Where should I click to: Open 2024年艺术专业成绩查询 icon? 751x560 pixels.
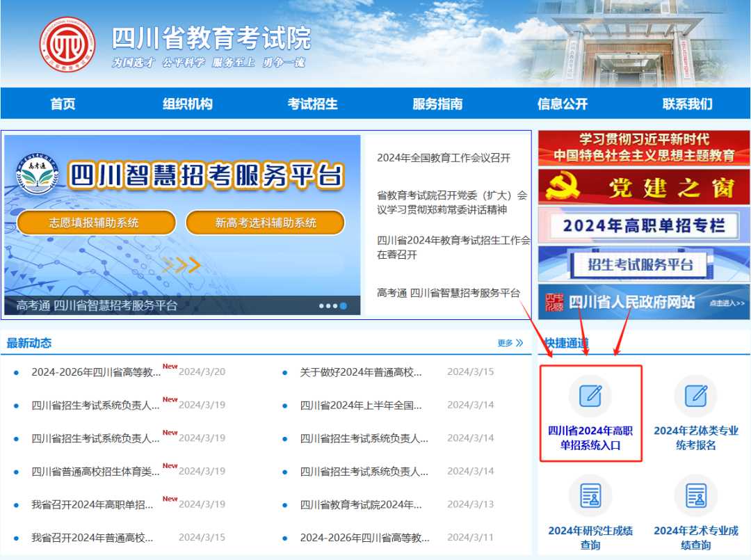coord(695,495)
